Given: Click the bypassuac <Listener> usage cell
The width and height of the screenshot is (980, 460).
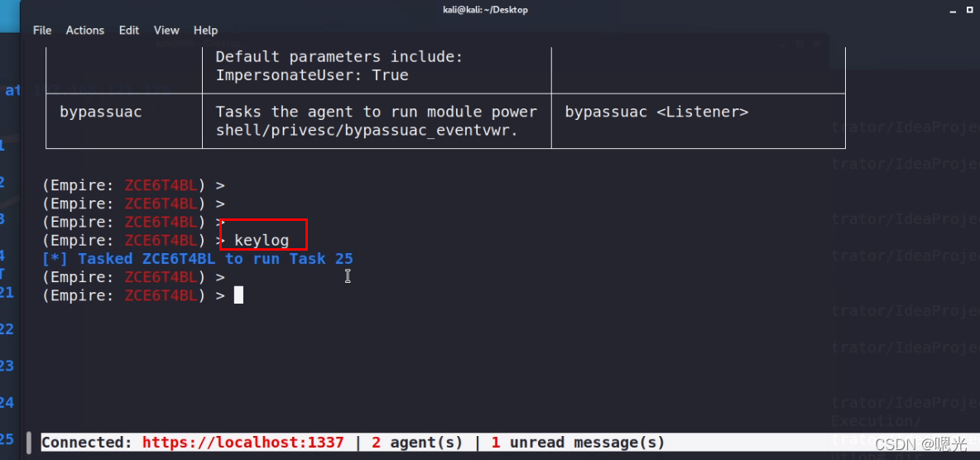Looking at the screenshot, I should (656, 112).
